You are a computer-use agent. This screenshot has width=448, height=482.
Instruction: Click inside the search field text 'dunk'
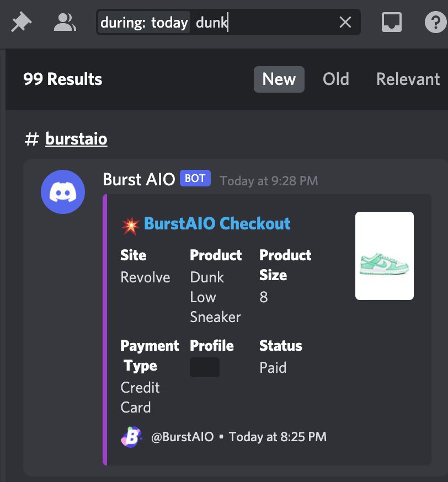tap(211, 23)
